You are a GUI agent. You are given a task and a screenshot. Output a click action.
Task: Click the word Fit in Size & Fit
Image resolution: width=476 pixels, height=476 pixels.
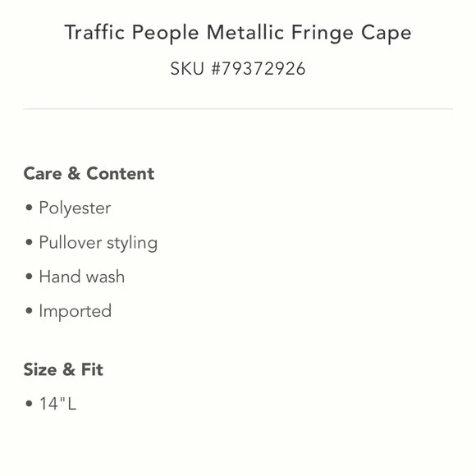[92, 369]
